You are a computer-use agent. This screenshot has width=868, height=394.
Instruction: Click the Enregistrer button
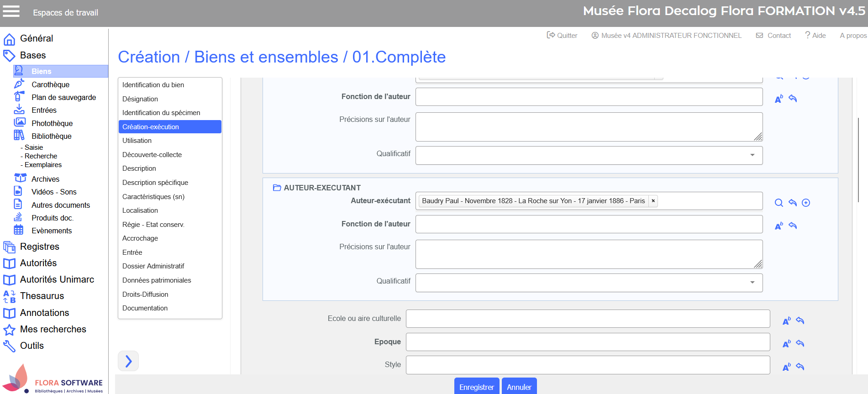click(476, 387)
